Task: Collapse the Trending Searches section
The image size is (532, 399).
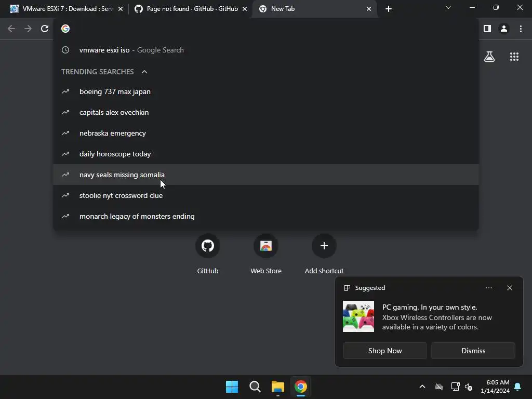Action: point(144,72)
